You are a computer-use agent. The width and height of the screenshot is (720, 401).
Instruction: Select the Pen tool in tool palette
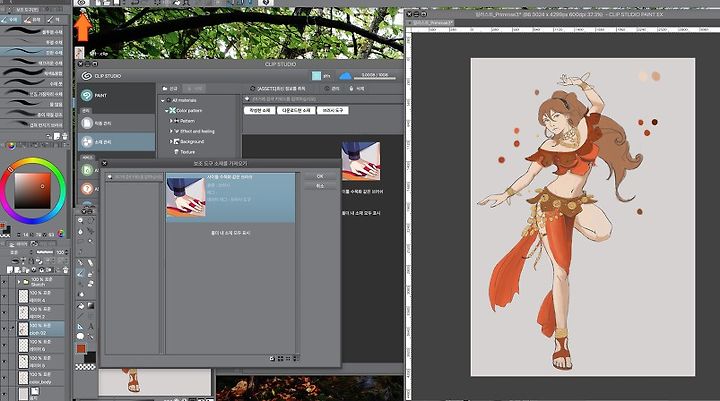[80, 263]
